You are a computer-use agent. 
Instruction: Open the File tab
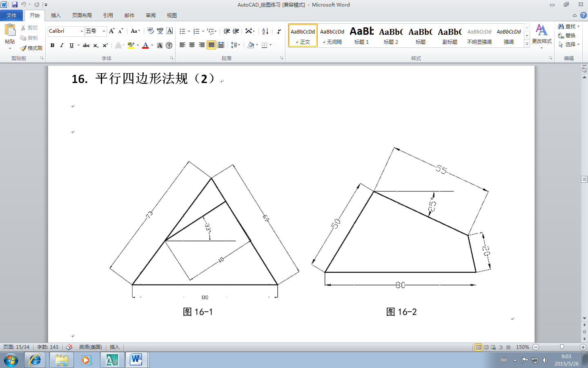(x=11, y=16)
